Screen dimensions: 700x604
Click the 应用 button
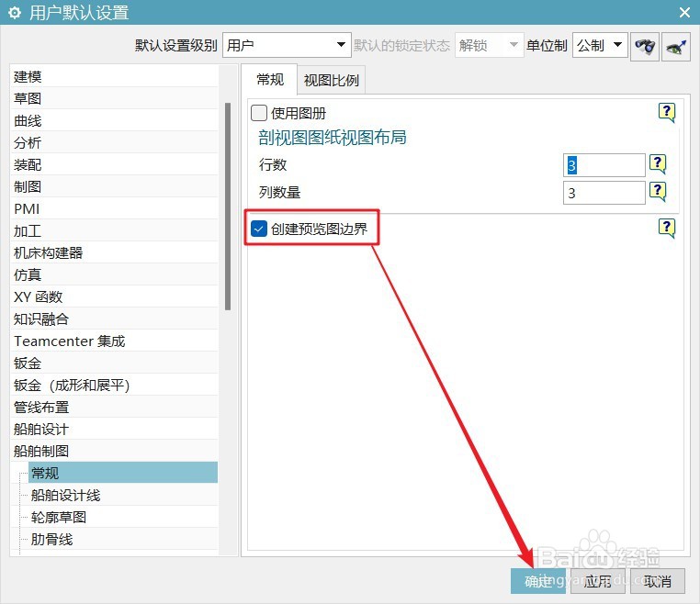point(598,581)
